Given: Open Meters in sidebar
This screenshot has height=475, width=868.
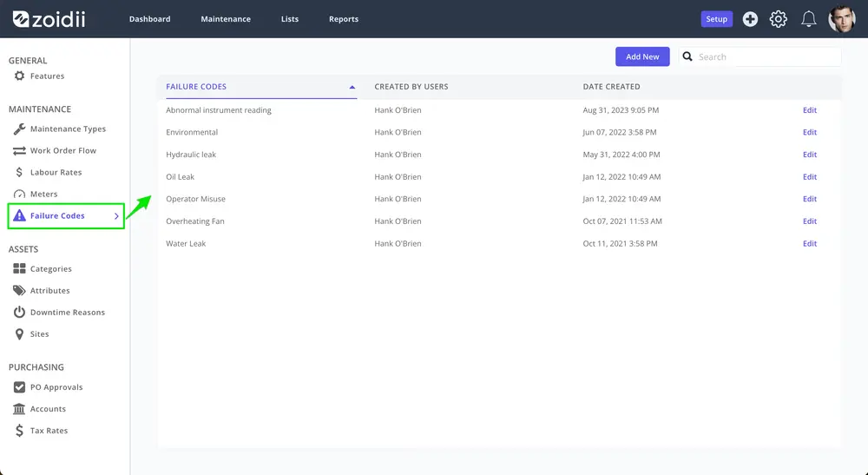Looking at the screenshot, I should click(x=43, y=194).
